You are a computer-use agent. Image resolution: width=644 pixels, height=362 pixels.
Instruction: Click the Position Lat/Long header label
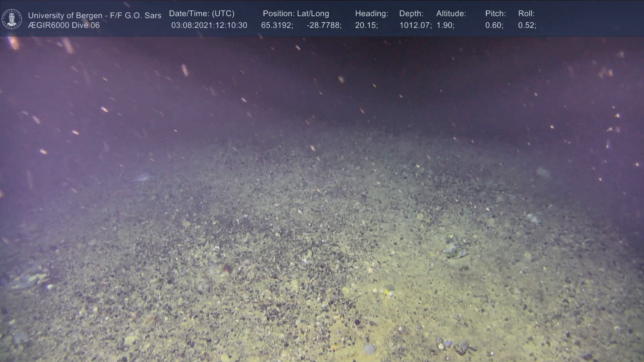(296, 14)
